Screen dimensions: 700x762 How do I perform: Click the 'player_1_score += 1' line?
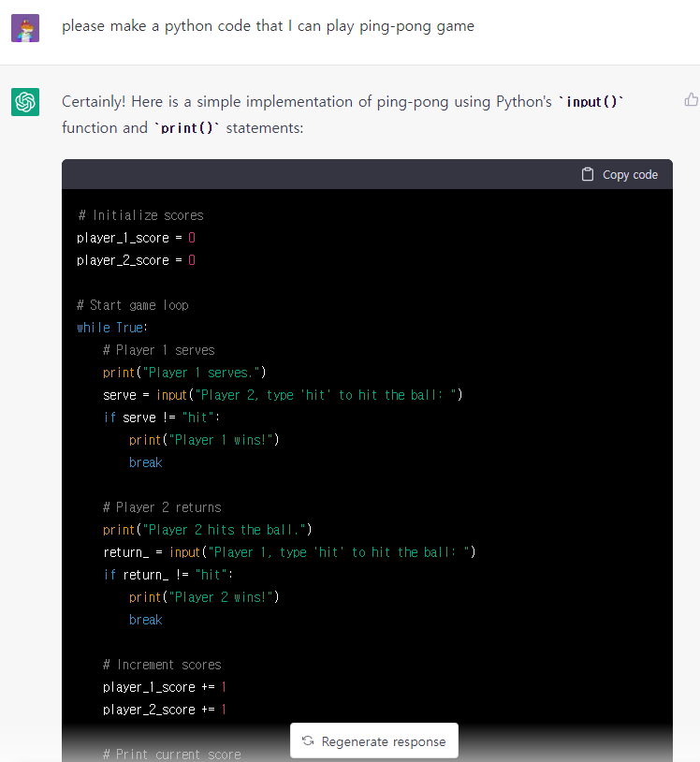click(x=165, y=687)
